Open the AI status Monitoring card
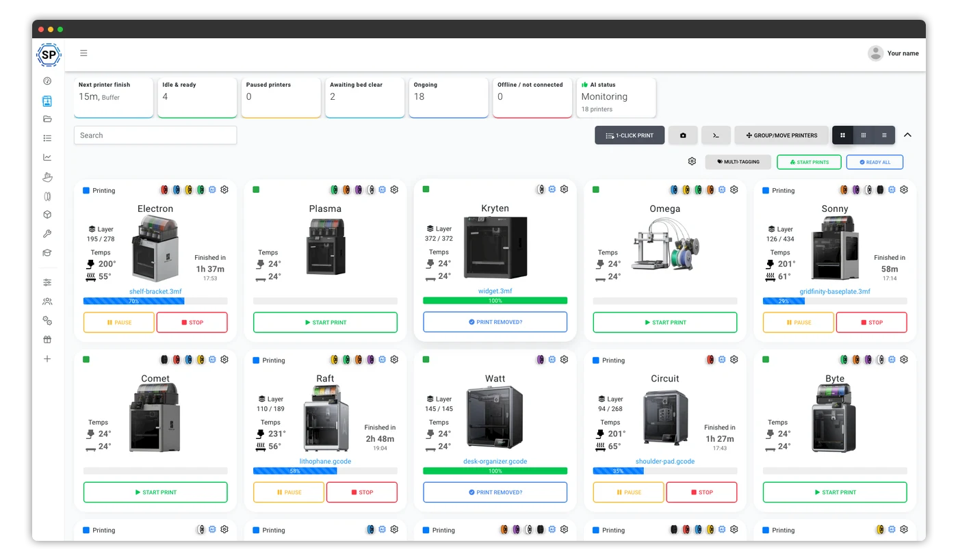Image resolution: width=958 pixels, height=560 pixels. click(617, 97)
